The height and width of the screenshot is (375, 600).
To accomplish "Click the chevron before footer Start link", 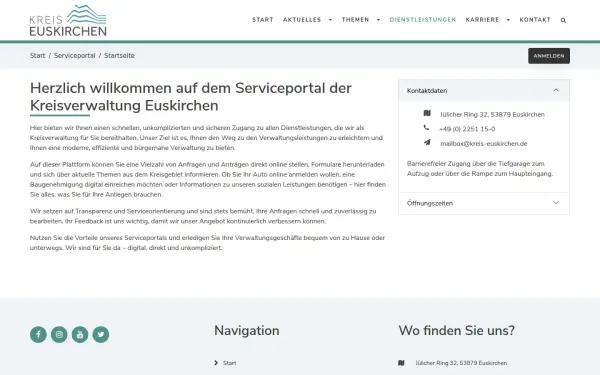I will tap(216, 363).
